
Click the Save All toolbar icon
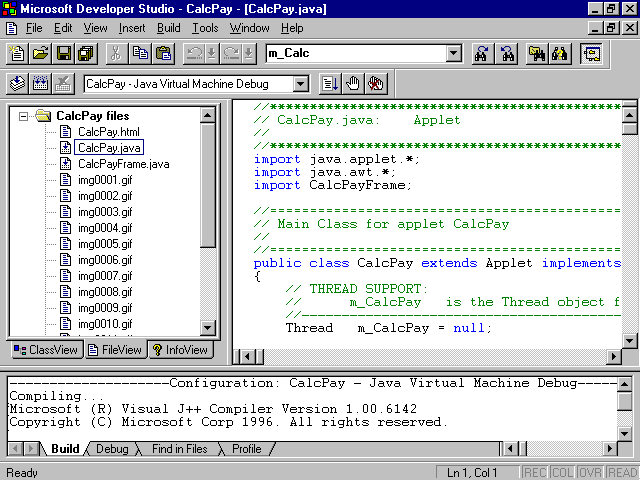tap(86, 53)
